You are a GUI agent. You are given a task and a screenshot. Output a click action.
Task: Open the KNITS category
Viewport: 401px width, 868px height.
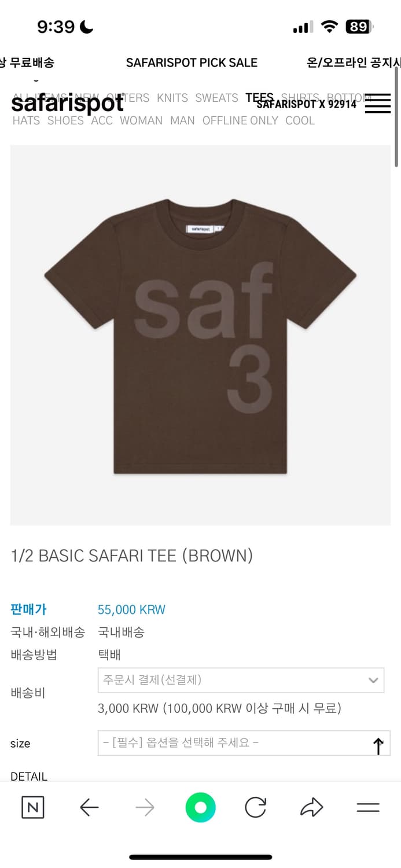pyautogui.click(x=172, y=98)
